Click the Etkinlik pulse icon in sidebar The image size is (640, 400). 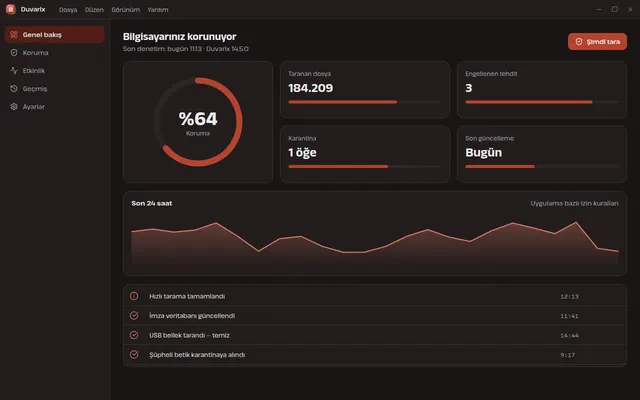pos(14,71)
